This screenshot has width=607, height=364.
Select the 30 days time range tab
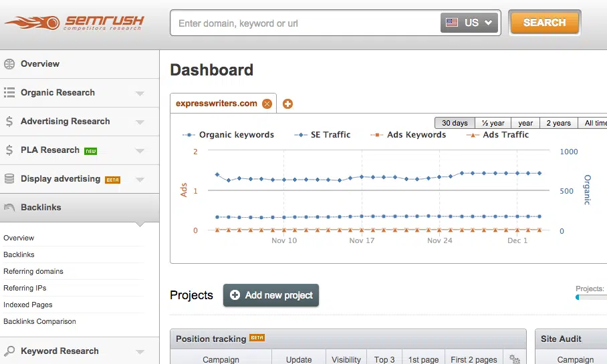pos(455,123)
